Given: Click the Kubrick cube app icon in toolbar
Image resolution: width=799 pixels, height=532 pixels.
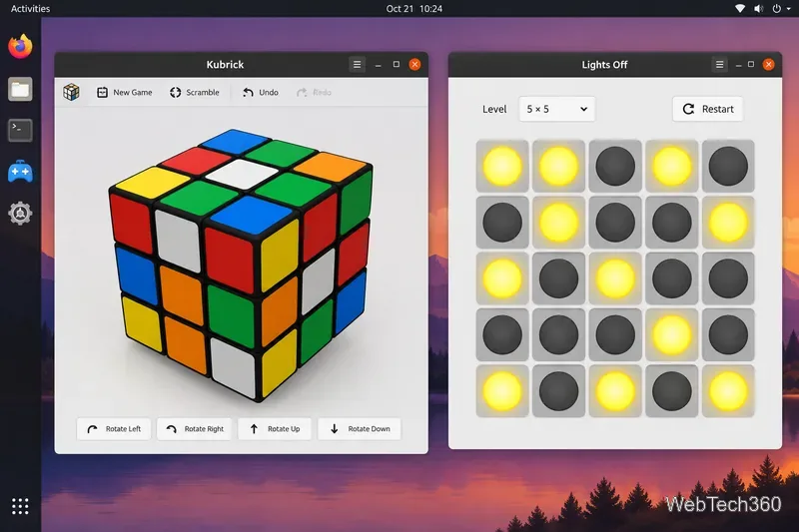Looking at the screenshot, I should click(71, 92).
